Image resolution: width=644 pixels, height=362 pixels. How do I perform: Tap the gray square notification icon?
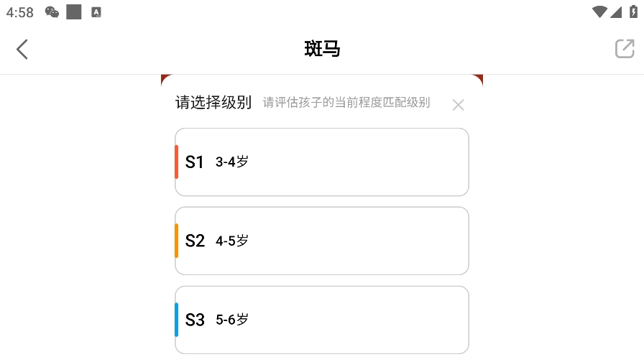[x=73, y=11]
